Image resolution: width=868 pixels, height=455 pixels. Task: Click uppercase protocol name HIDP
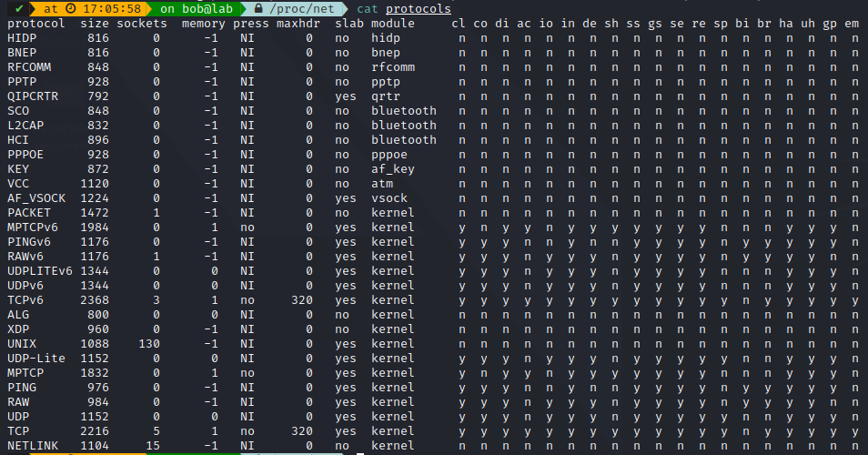[x=22, y=38]
